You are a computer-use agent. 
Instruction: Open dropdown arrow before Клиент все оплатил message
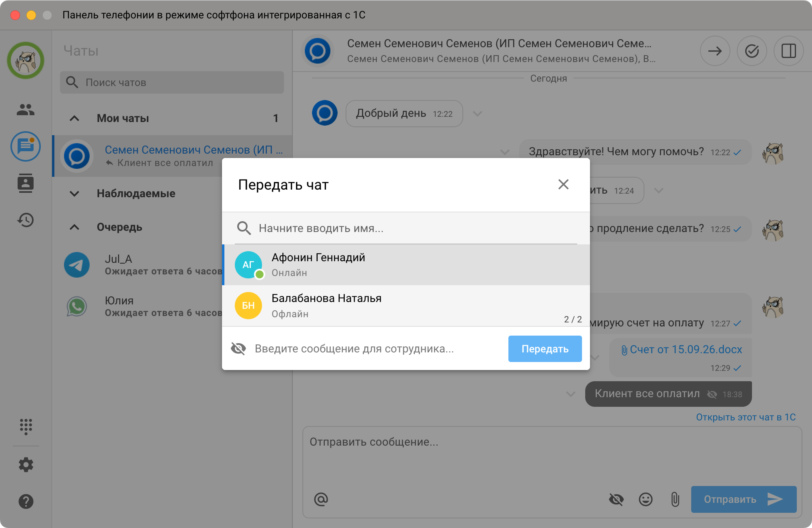click(x=571, y=394)
